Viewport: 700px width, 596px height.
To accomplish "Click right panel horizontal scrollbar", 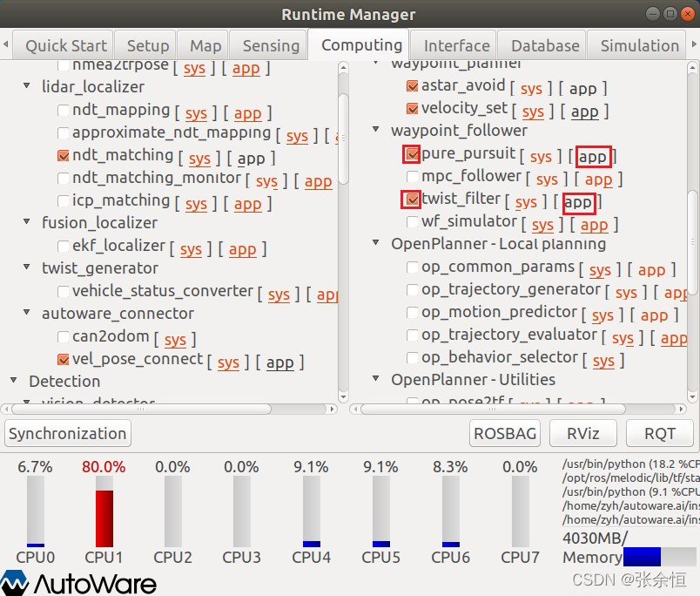I will [x=493, y=410].
